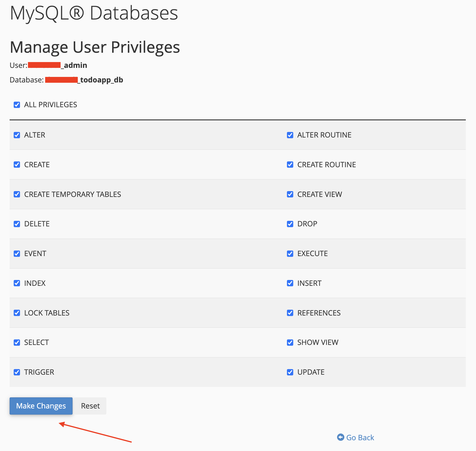
Task: Click the Go Back arrow icon
Action: click(x=340, y=437)
